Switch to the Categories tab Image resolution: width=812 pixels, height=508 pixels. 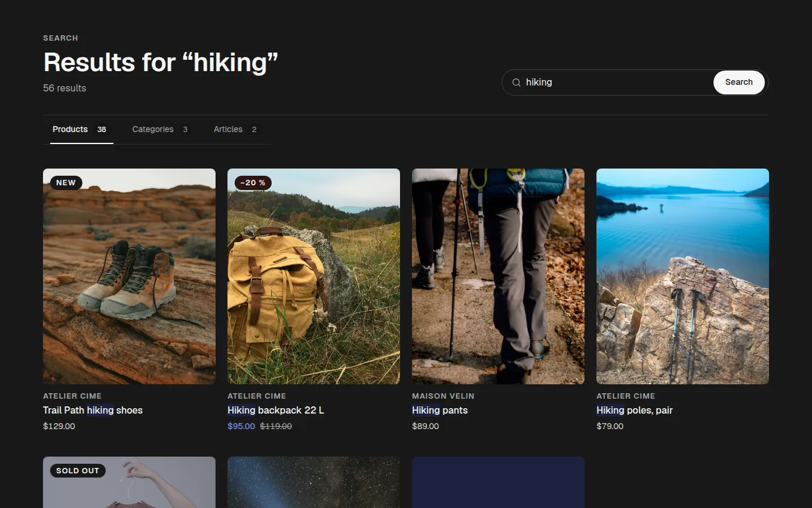click(x=160, y=129)
